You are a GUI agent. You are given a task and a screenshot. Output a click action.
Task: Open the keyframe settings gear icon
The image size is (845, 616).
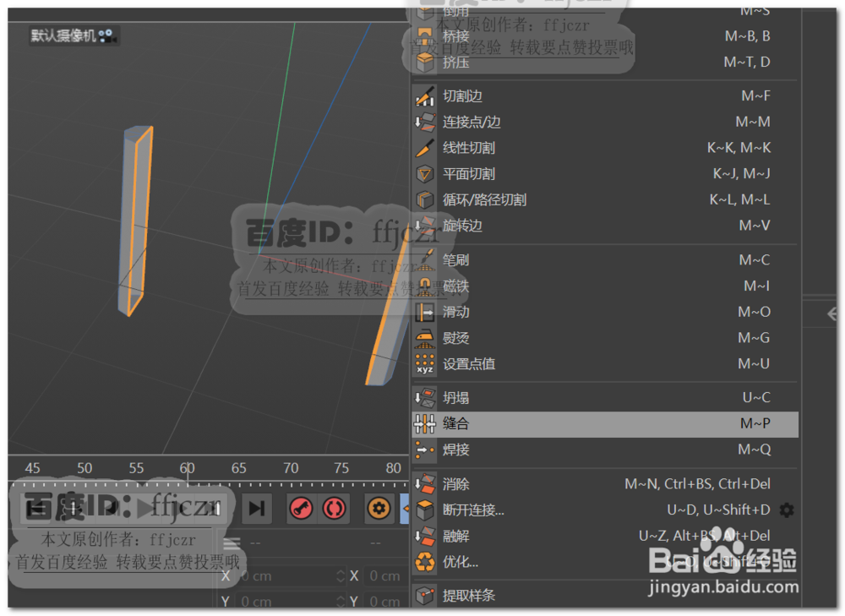(x=379, y=509)
